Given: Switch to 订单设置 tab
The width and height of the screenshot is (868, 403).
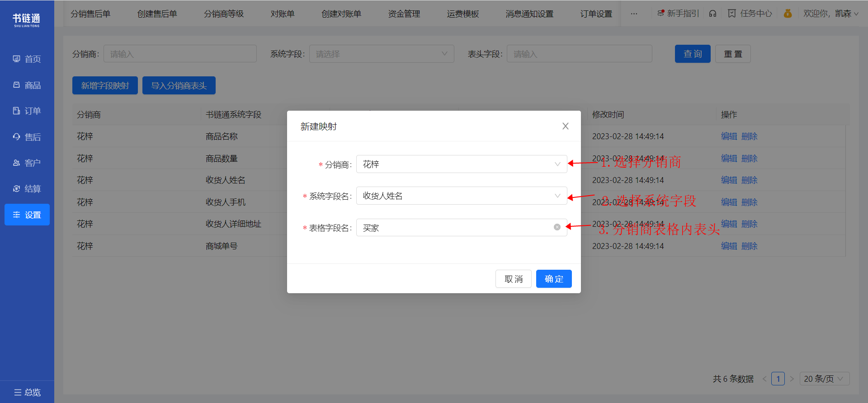Looking at the screenshot, I should [x=596, y=14].
